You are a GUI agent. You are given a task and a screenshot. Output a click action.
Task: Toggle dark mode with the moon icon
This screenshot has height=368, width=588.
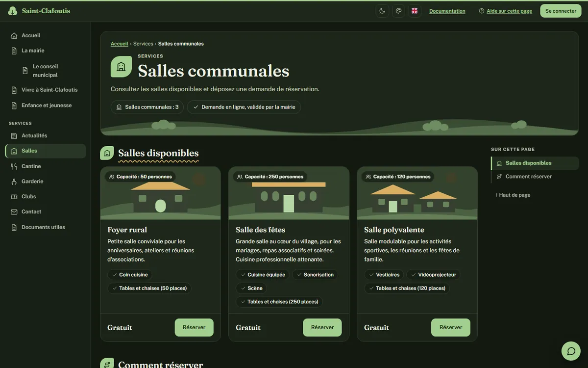(x=382, y=11)
